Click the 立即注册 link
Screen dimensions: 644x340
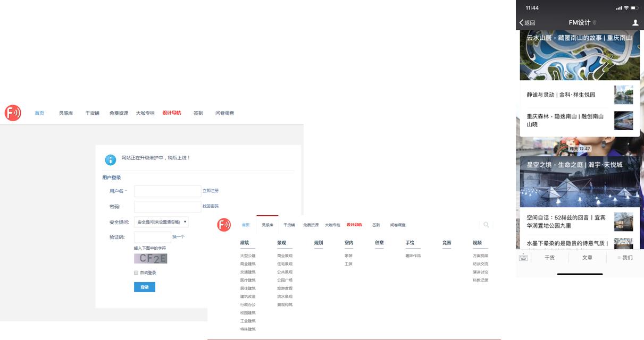pos(211,191)
